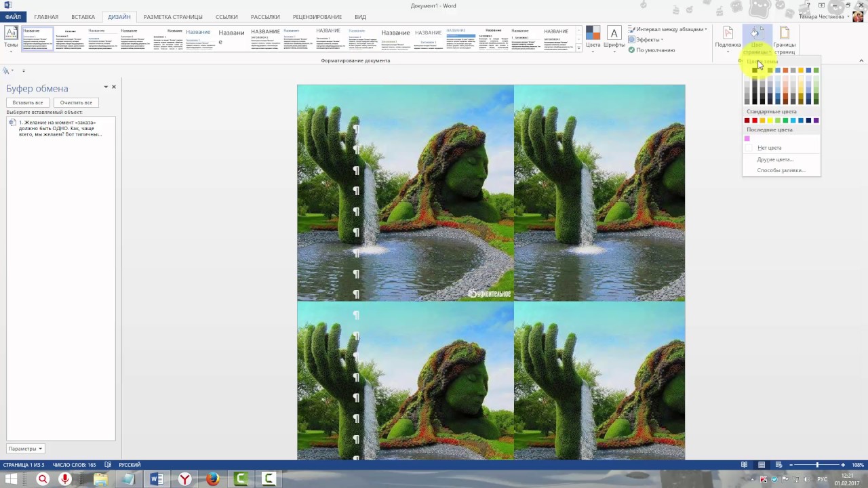This screenshot has width=868, height=488.
Task: Click the Word icon in the taskbar
Action: (x=157, y=479)
